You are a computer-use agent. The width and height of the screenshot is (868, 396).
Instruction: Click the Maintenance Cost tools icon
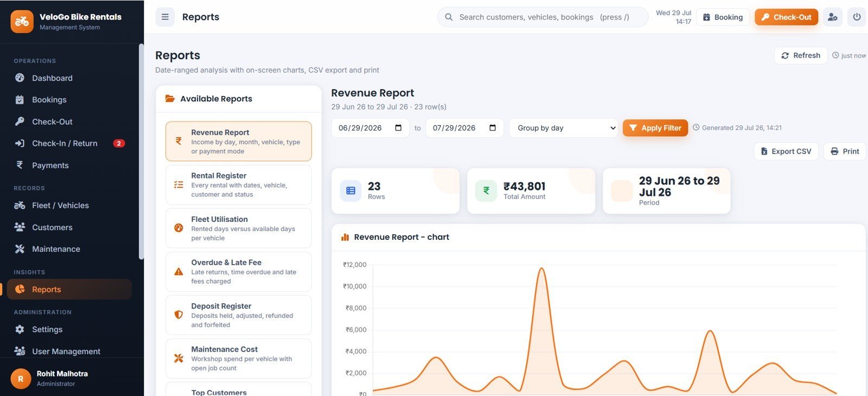tap(178, 358)
